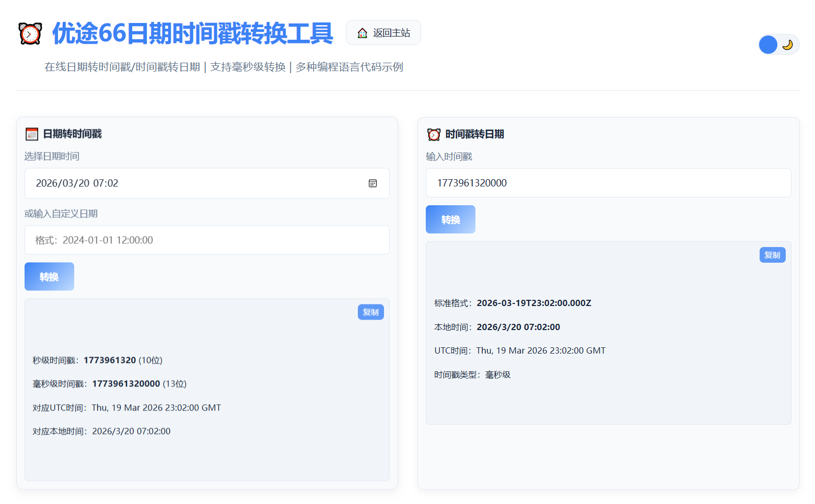Click the subtitle describing 在线日期转时间戳

pyautogui.click(x=224, y=67)
